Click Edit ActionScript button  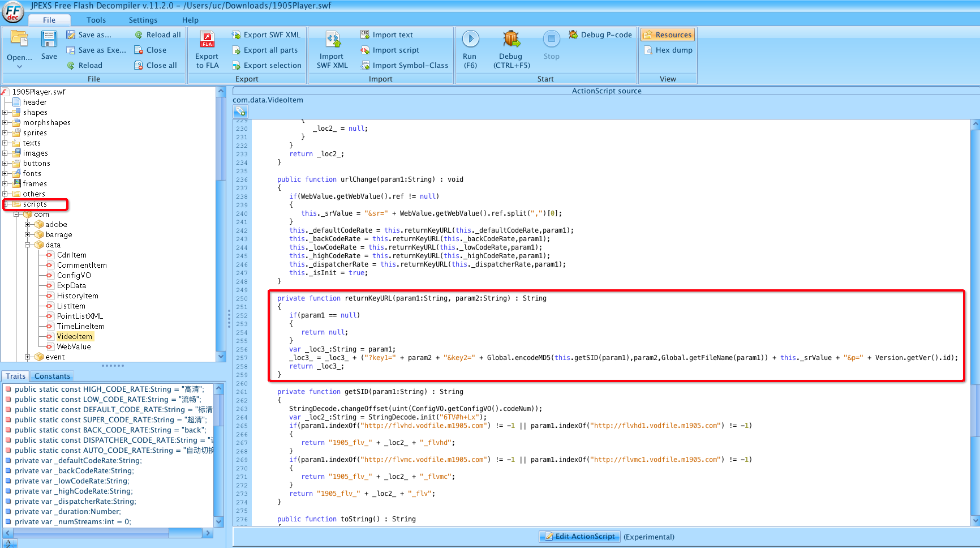pos(579,536)
